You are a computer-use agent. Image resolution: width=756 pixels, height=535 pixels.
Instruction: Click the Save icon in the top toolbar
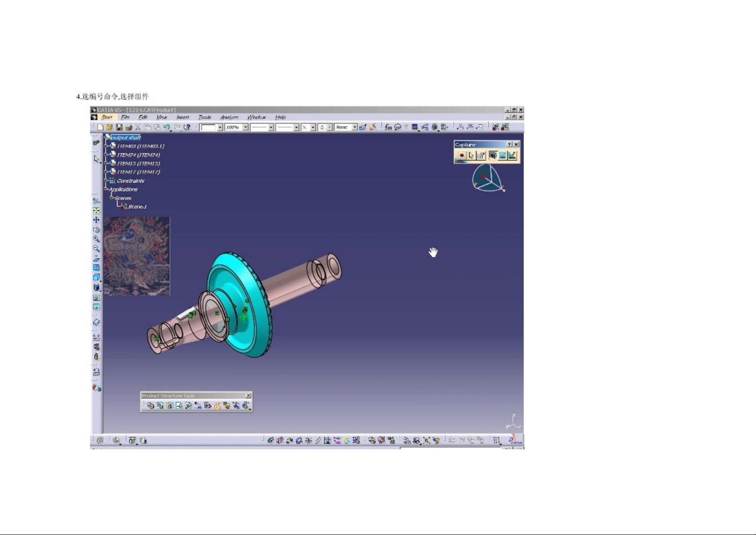[x=119, y=127]
